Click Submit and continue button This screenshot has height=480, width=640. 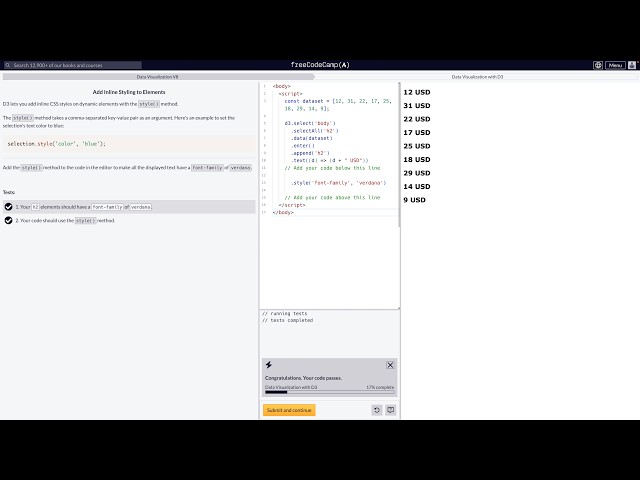pos(289,410)
